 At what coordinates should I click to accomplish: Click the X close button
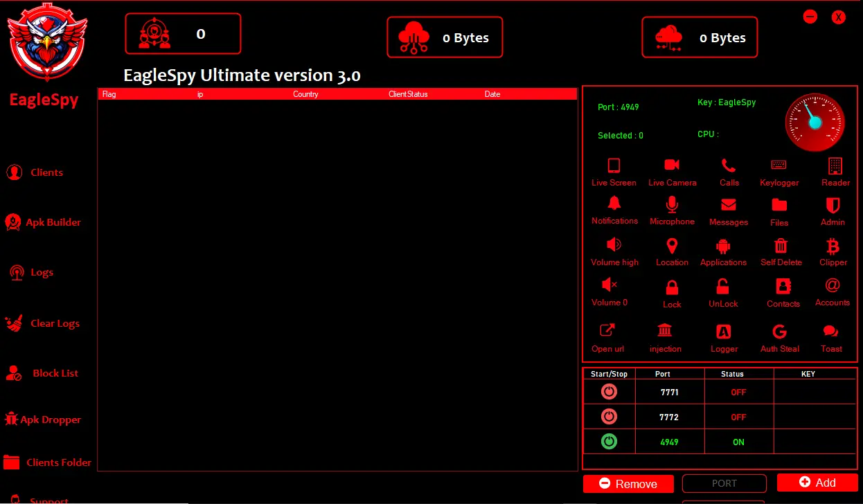[839, 17]
